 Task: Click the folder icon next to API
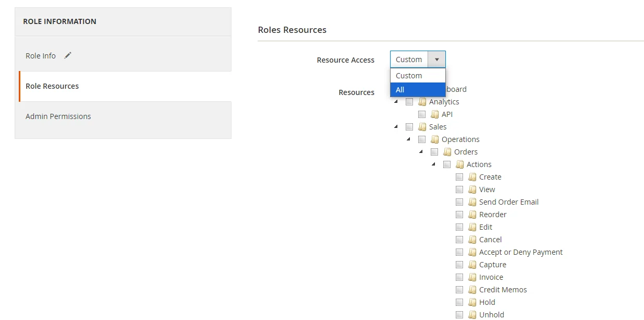[x=435, y=114]
